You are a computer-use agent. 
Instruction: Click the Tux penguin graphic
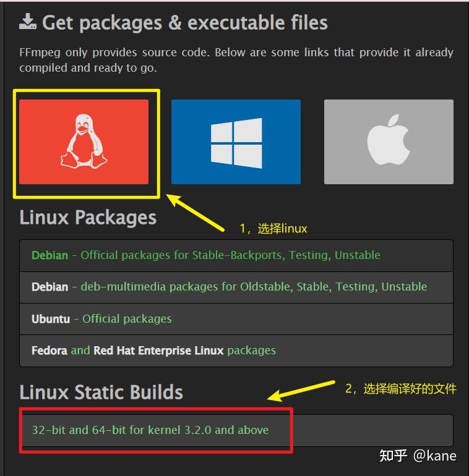coord(84,141)
